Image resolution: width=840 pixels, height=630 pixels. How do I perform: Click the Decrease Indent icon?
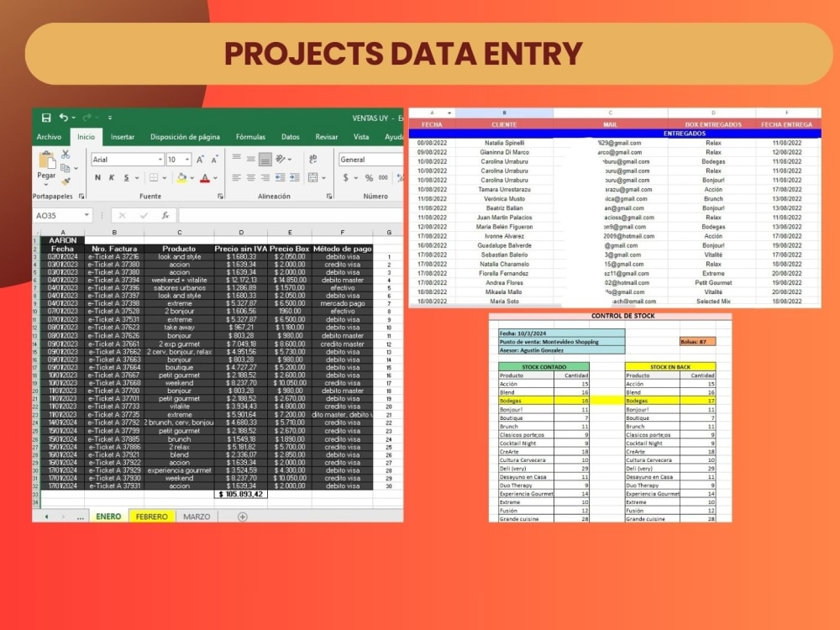[281, 177]
